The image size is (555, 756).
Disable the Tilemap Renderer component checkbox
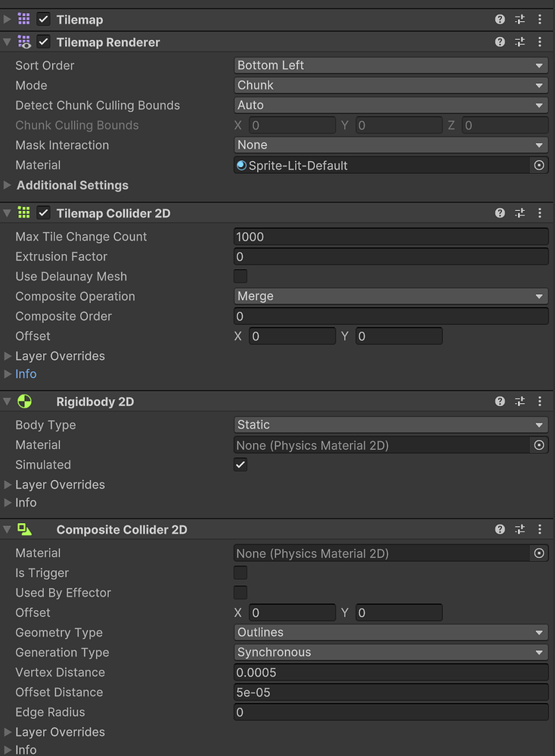click(x=43, y=42)
